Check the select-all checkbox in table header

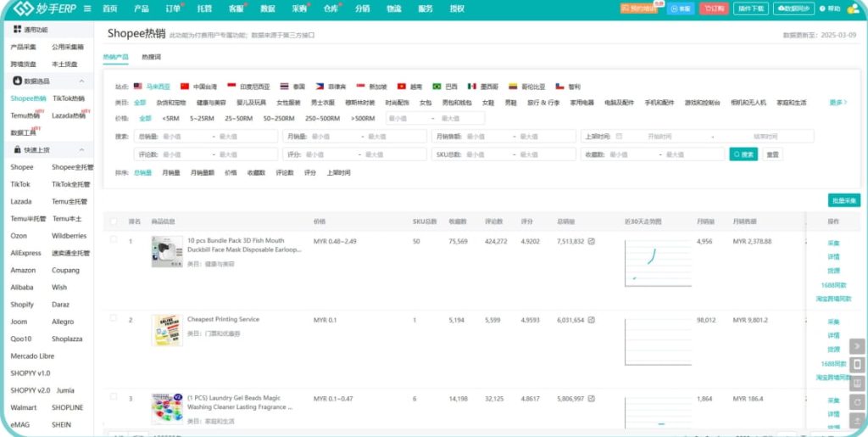click(114, 221)
